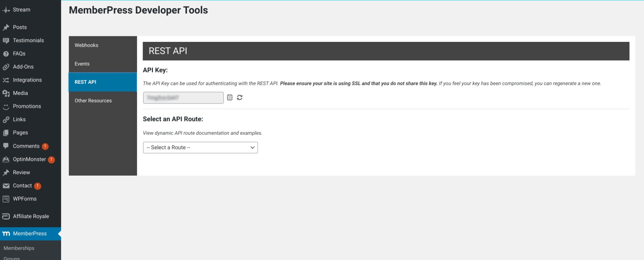Select the REST API tab
This screenshot has height=260, width=644.
click(103, 82)
